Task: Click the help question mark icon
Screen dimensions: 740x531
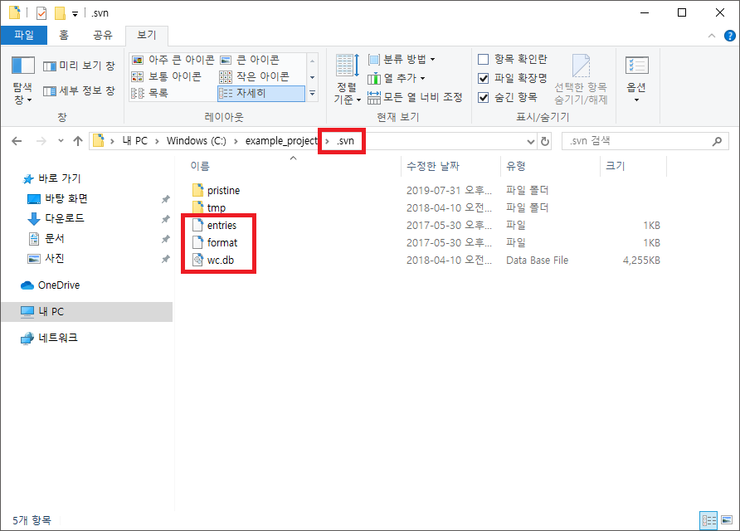Action: [727, 35]
